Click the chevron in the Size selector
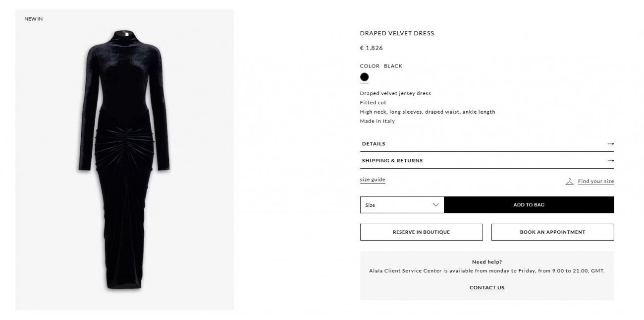This screenshot has width=644, height=320. coord(435,205)
